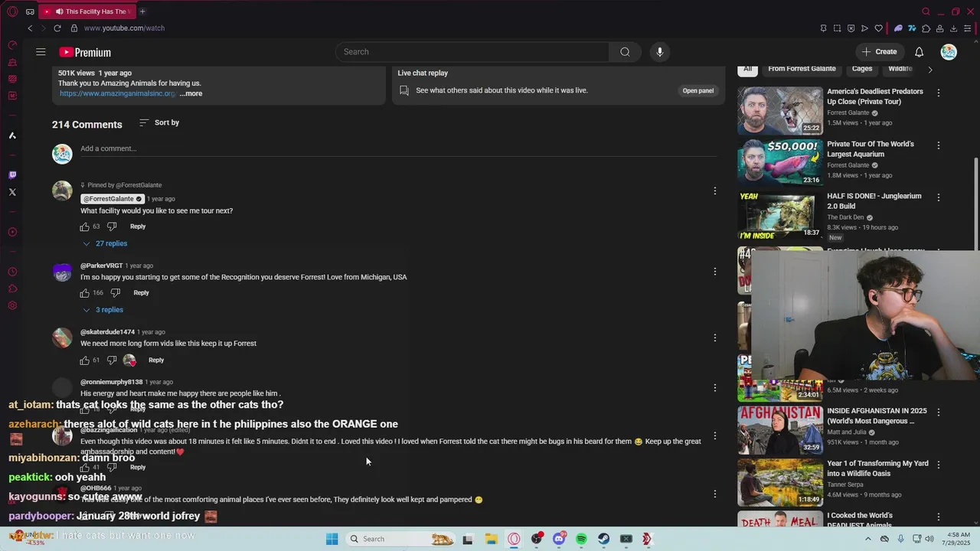Open YouTube notifications bell
Viewport: 980px width, 551px height.
919,52
